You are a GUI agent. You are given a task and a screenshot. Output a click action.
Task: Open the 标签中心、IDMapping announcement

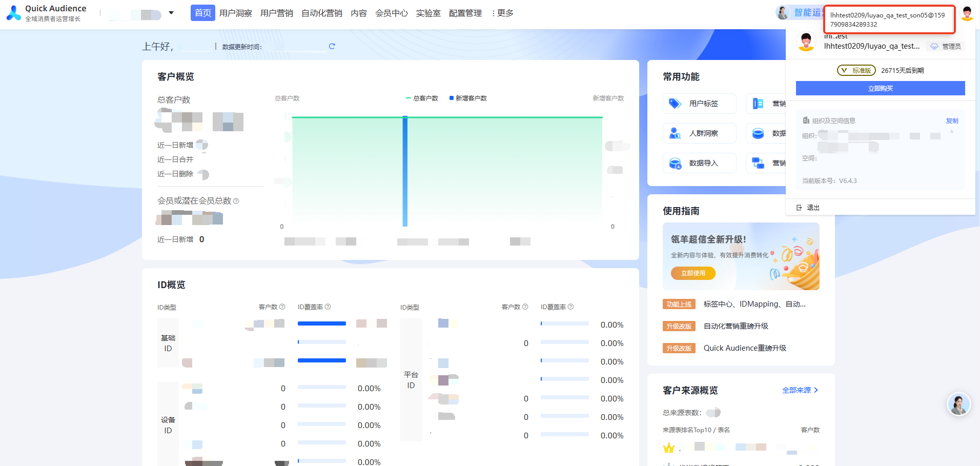coord(754,304)
